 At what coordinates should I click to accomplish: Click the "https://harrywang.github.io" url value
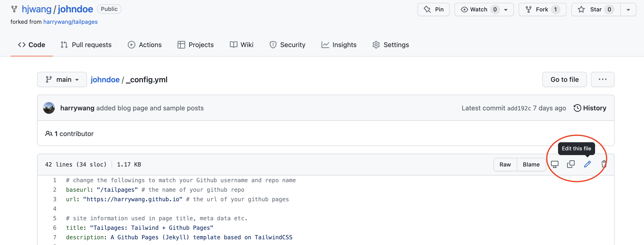click(133, 199)
